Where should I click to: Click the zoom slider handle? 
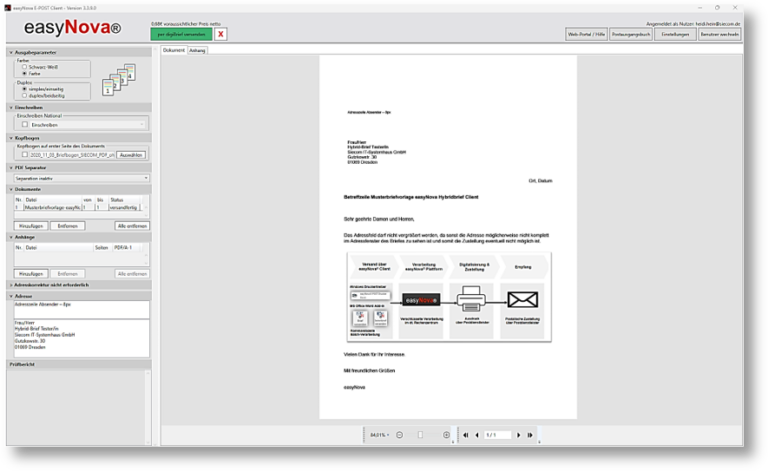click(x=420, y=435)
